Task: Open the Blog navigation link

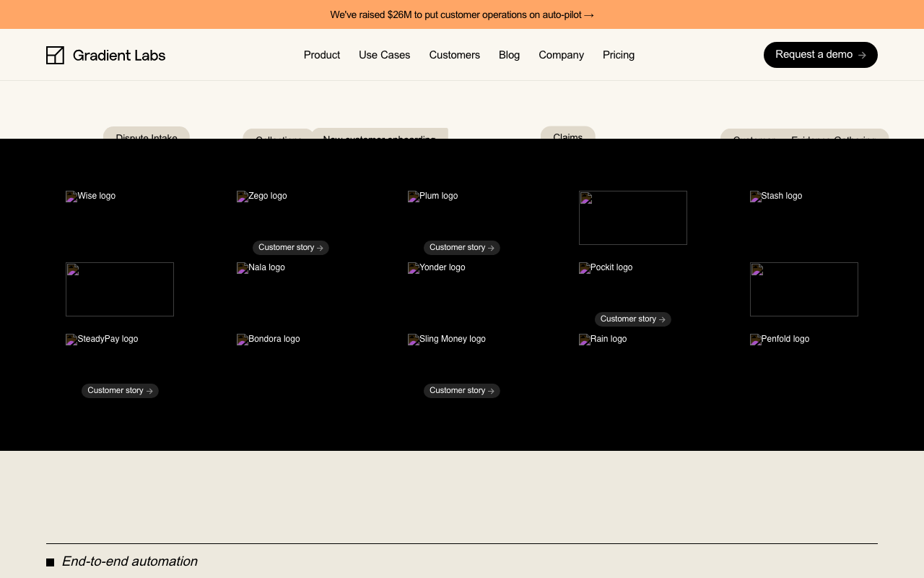Action: pyautogui.click(x=510, y=55)
